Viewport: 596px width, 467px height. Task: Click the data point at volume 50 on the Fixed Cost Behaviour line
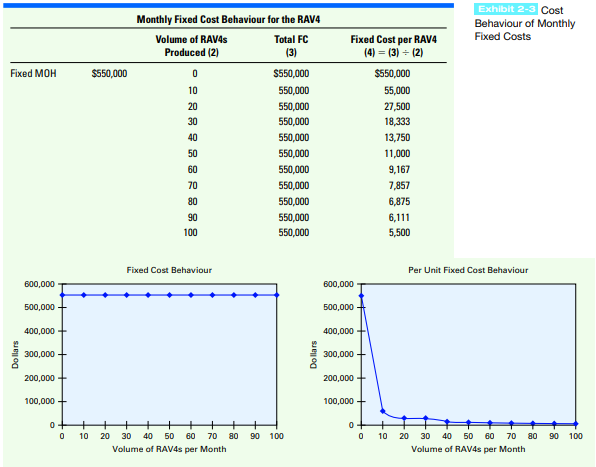tap(170, 295)
